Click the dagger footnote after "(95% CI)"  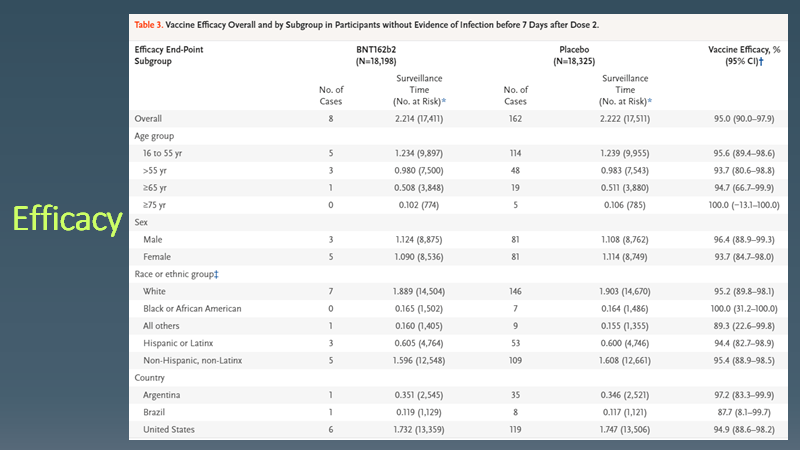pos(761,61)
